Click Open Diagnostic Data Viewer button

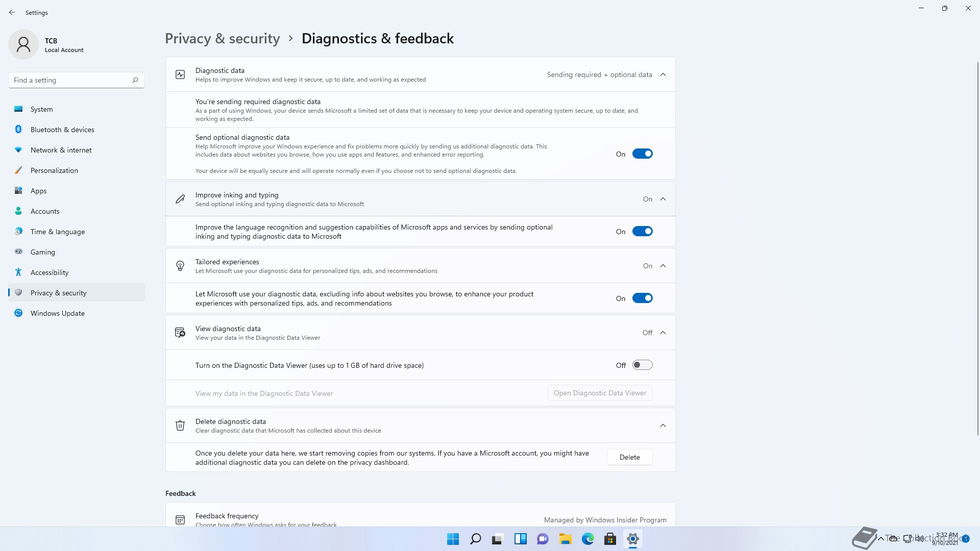600,393
